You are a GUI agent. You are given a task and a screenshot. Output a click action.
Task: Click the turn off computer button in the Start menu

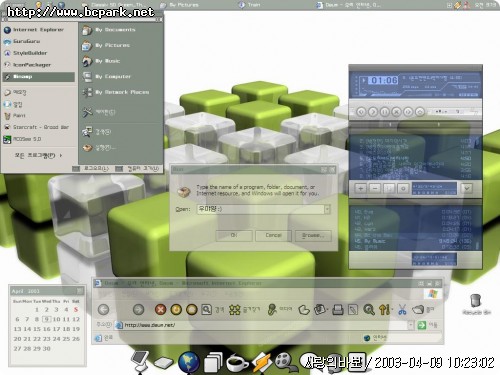coord(137,169)
